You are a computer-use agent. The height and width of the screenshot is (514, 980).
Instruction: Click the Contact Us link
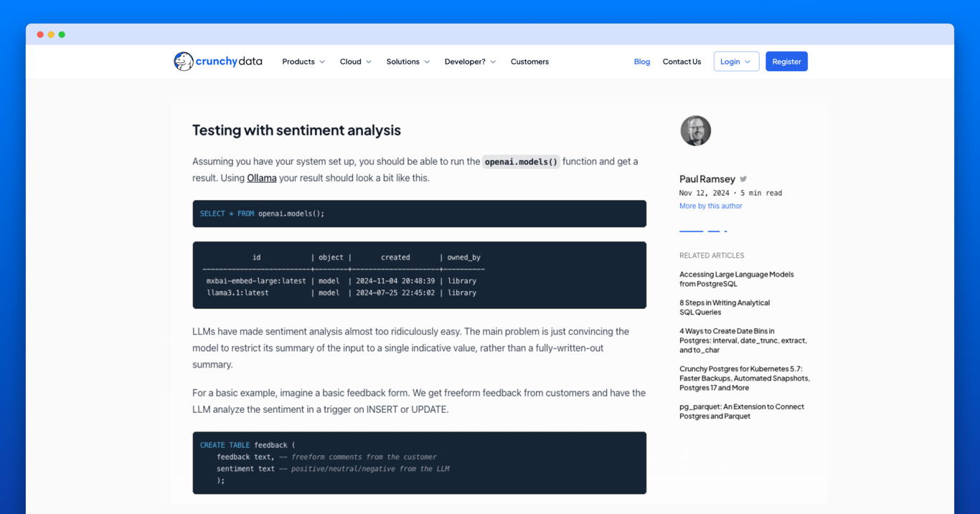click(x=682, y=62)
